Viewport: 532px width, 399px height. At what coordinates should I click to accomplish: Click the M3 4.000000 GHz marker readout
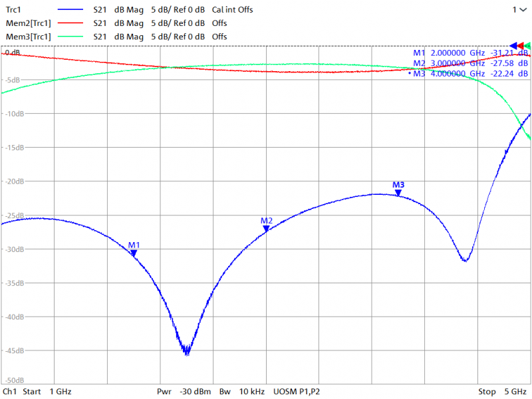tap(470, 74)
